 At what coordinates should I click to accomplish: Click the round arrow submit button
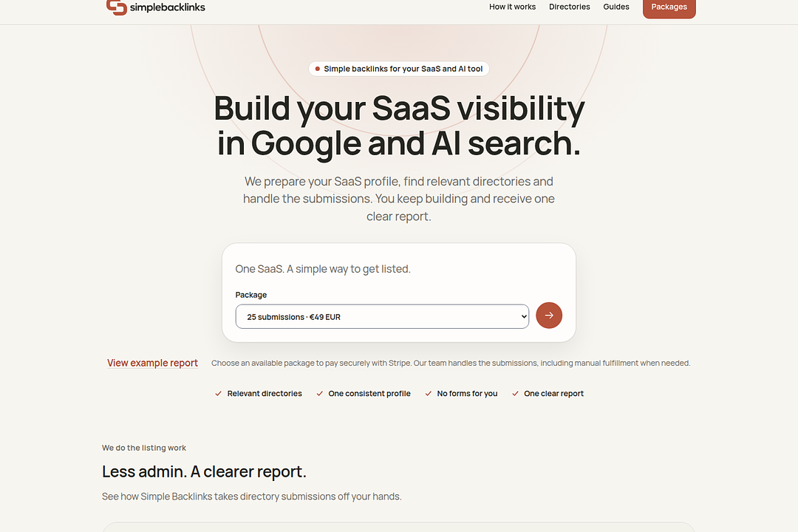tap(548, 315)
